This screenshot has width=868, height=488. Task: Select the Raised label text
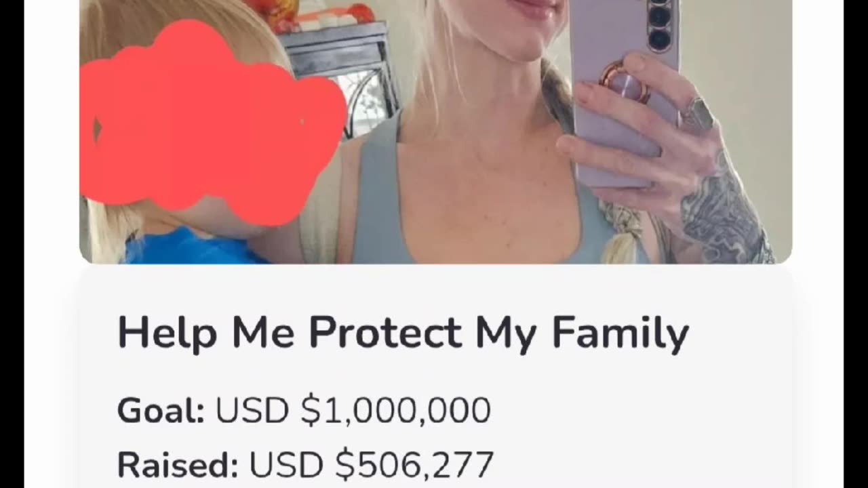178,465
